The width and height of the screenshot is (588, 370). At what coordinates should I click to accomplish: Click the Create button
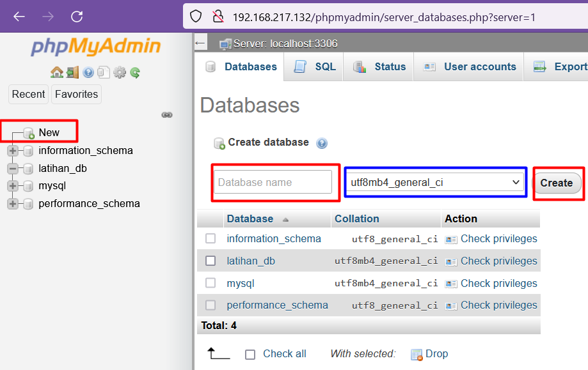pyautogui.click(x=557, y=183)
